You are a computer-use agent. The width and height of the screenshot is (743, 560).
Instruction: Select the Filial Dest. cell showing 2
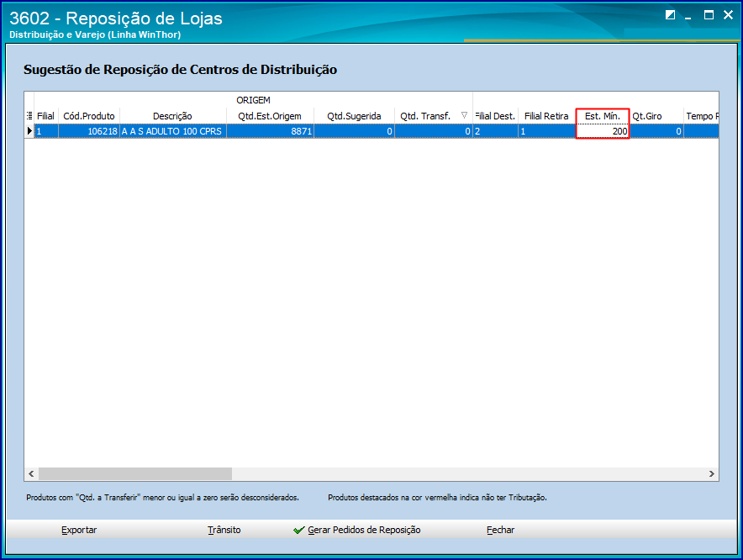coord(495,131)
